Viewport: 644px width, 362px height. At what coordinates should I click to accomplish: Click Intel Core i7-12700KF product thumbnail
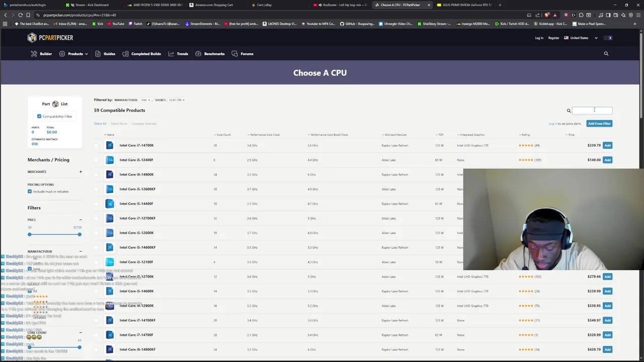(x=110, y=218)
